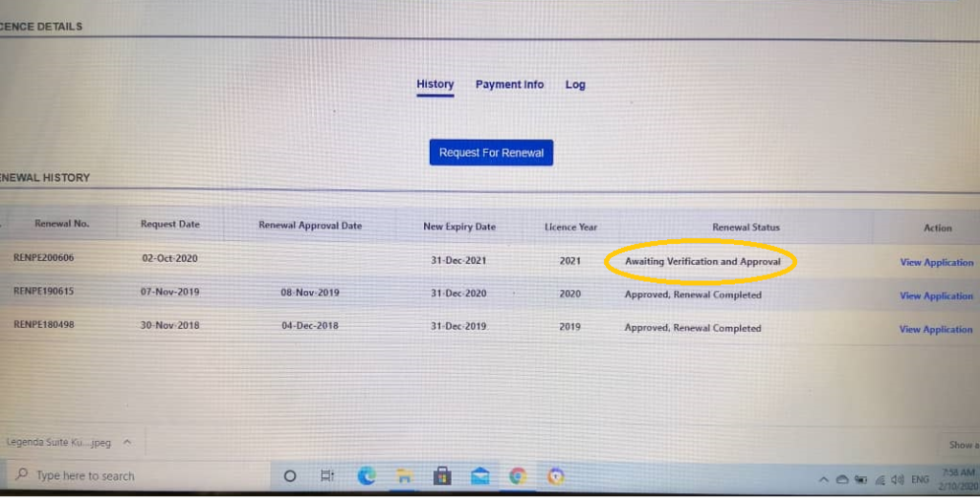980x503 pixels.
Task: Expand options for Legenda Suite download
Action: 127,442
